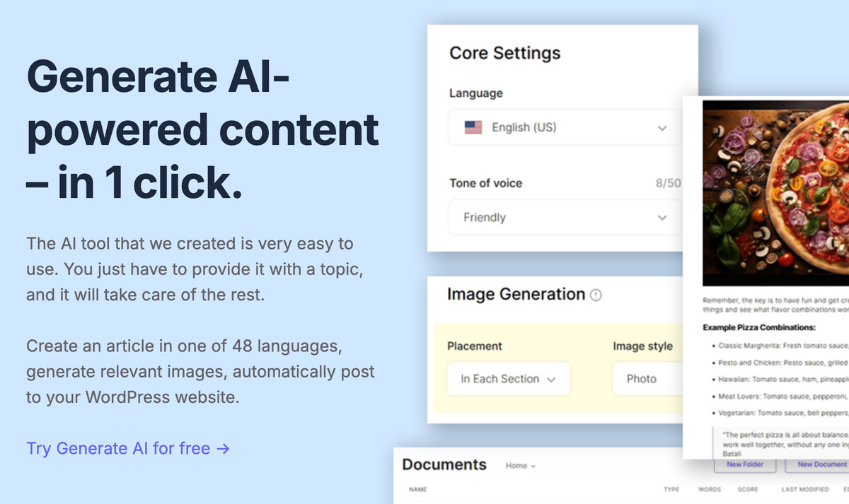Sort documents by NAME column header
The image size is (849, 504).
point(418,489)
